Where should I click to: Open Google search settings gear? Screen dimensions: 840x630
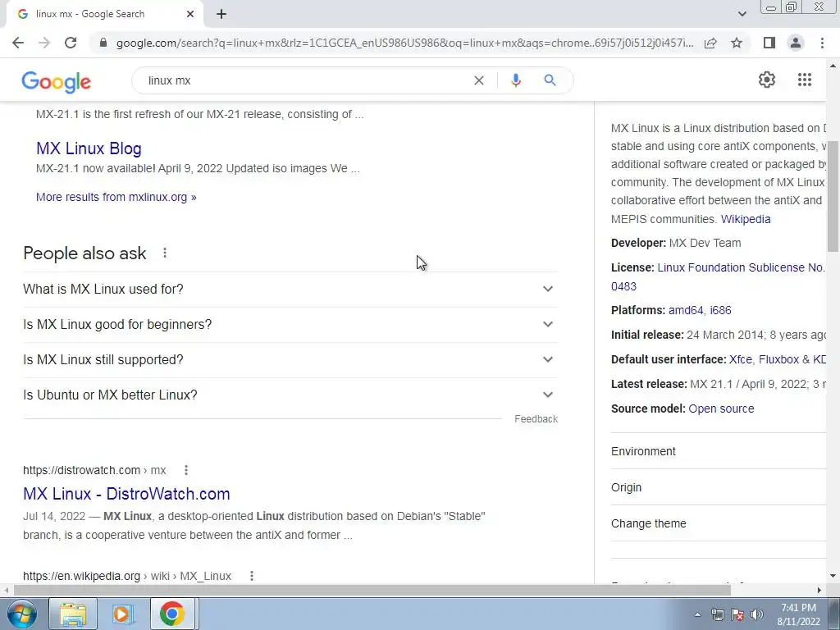(767, 80)
